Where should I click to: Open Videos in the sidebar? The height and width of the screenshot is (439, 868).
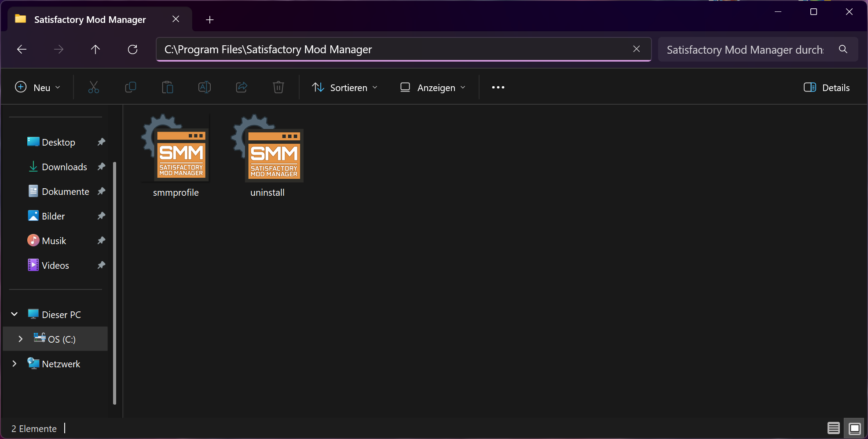[55, 265]
